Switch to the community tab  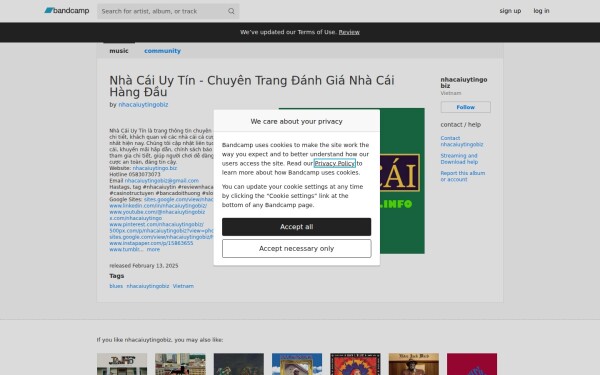162,51
